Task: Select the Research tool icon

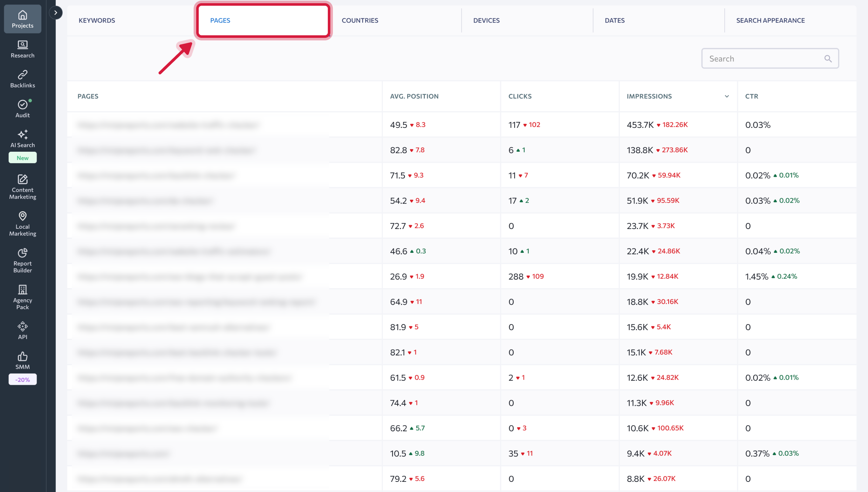Action: coord(22,49)
